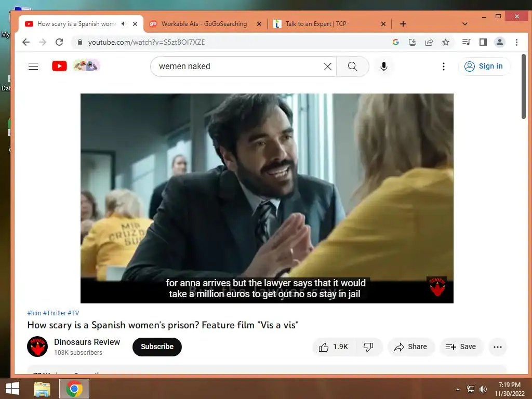Show hidden system tray icons
This screenshot has width=532, height=399.
coord(458,389)
